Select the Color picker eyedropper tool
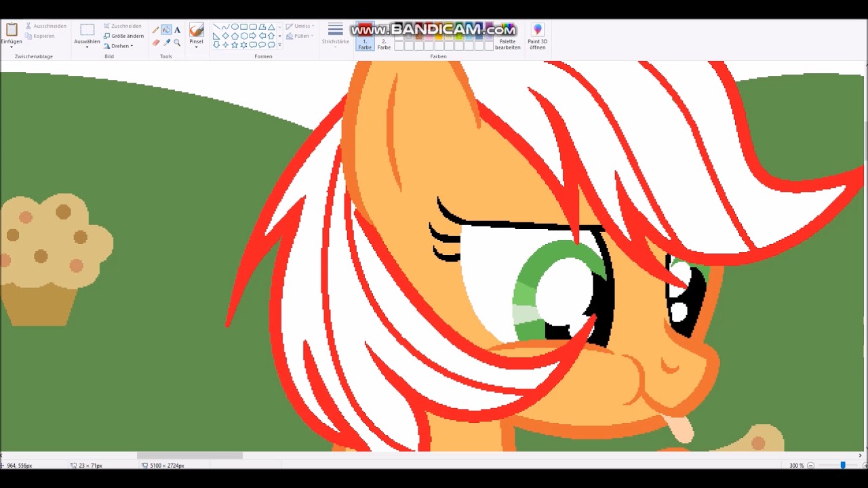This screenshot has width=868, height=488. [167, 43]
